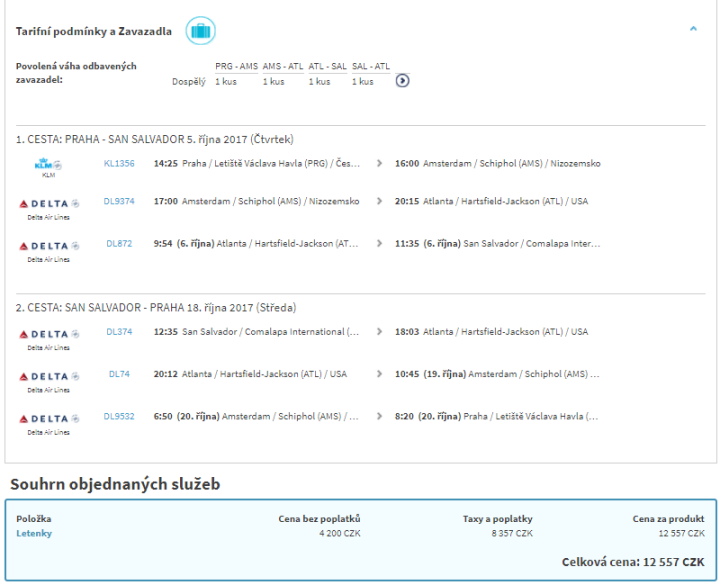Viewport: 720px width, 585px height.
Task: Click the Letenky link in the summary
Action: pyautogui.click(x=34, y=533)
